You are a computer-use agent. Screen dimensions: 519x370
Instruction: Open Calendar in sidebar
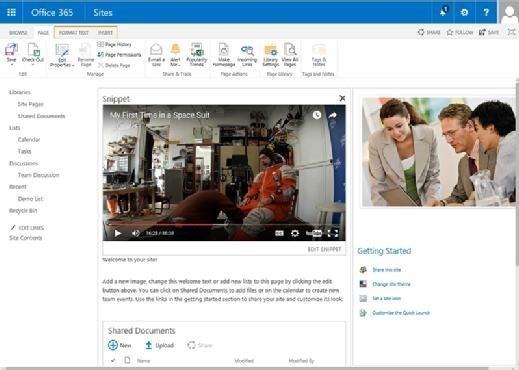29,139
